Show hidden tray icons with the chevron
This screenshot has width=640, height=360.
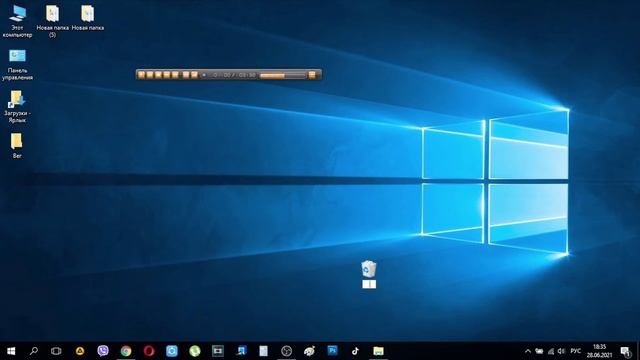[x=527, y=351]
